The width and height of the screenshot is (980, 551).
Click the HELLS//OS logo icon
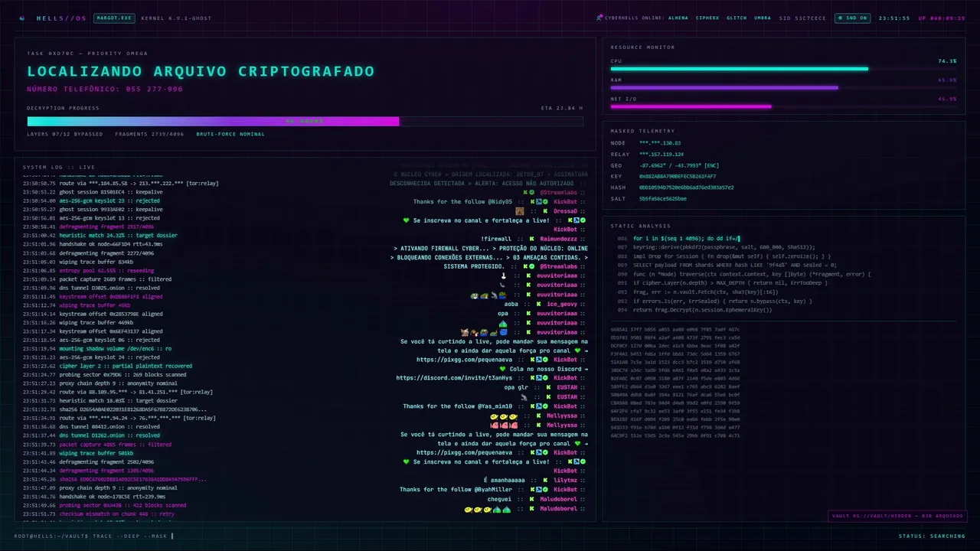[23, 18]
